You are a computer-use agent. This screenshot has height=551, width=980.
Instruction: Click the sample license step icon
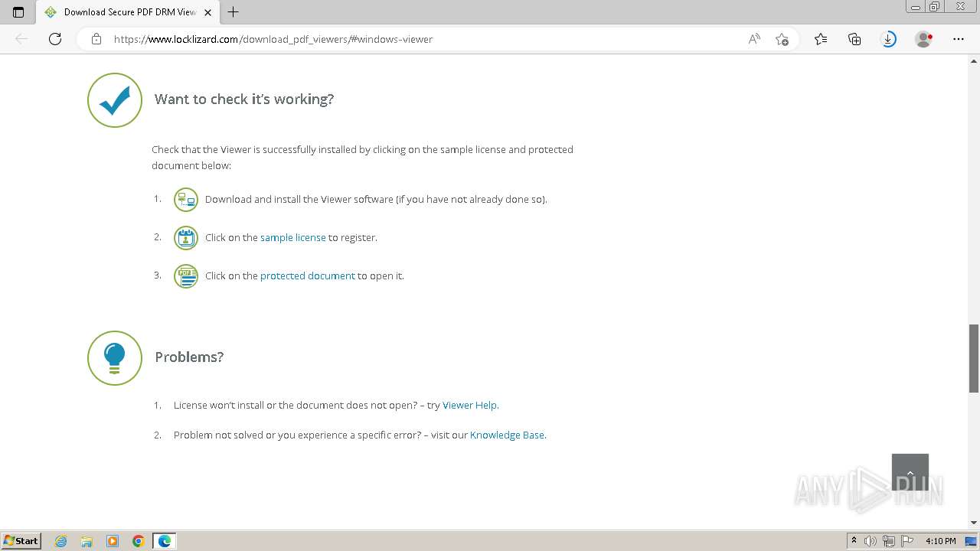click(186, 238)
